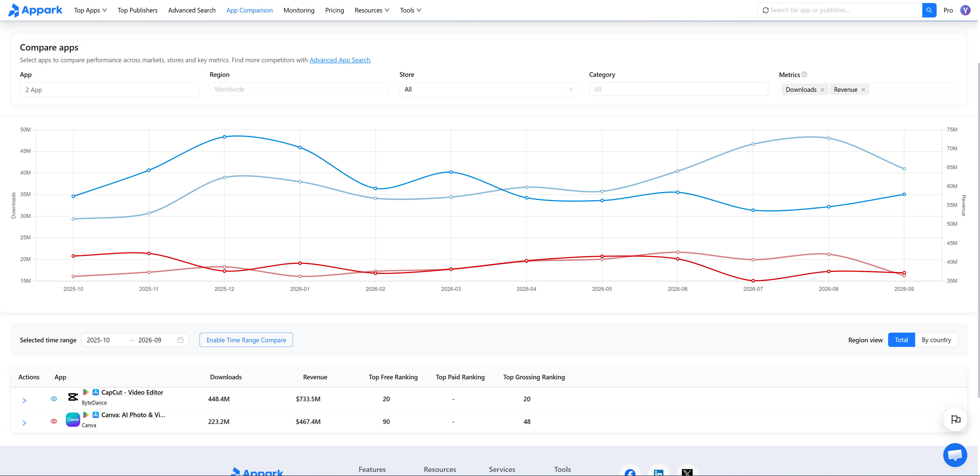
Task: Go to Top Publishers page
Action: click(137, 10)
